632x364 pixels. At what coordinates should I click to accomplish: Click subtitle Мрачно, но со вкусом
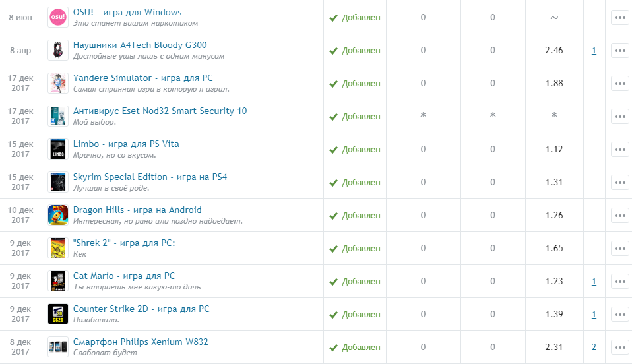pos(115,155)
